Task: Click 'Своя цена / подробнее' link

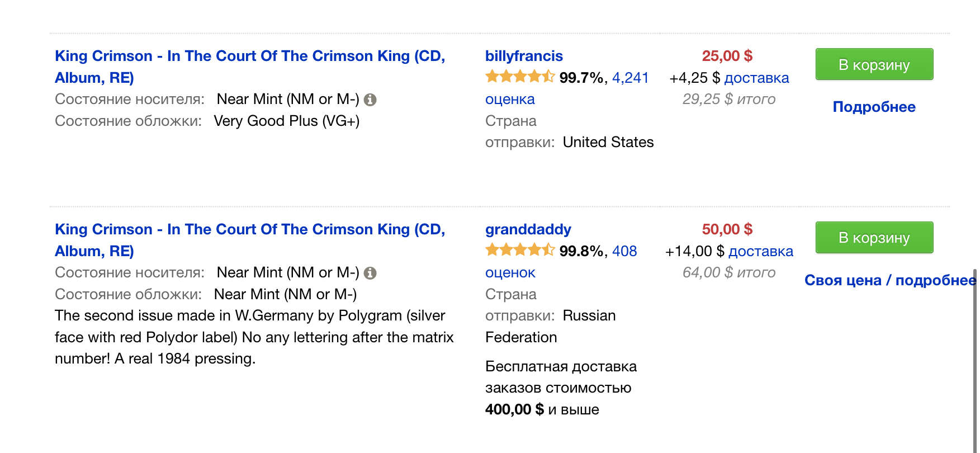Action: [x=890, y=280]
